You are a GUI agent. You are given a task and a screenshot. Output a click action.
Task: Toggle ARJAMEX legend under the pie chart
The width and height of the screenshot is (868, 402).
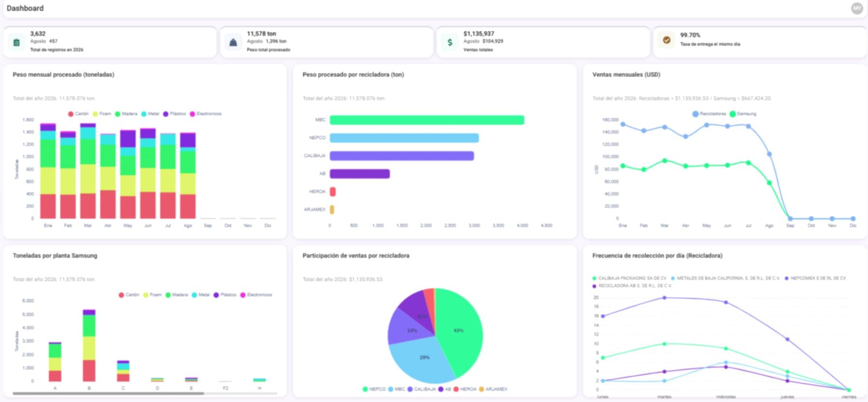(x=493, y=389)
